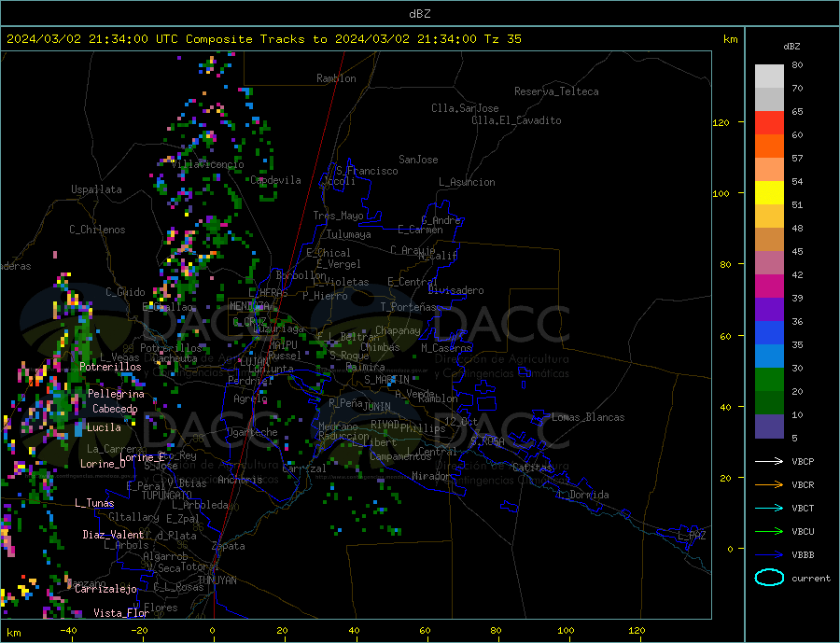The width and height of the screenshot is (840, 643).
Task: Click the '-40' tick on bottom axis
Action: pos(68,630)
